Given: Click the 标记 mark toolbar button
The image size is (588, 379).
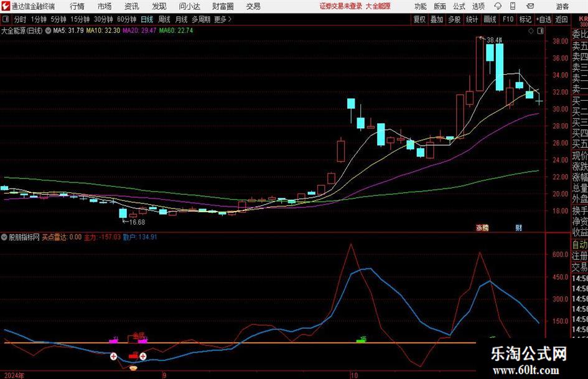Looking at the screenshot, I should click(525, 19).
